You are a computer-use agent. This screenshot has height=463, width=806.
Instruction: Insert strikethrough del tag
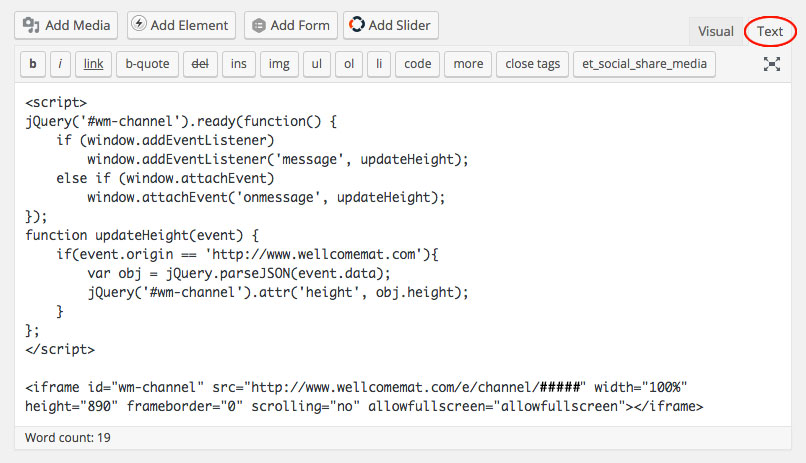click(x=199, y=64)
